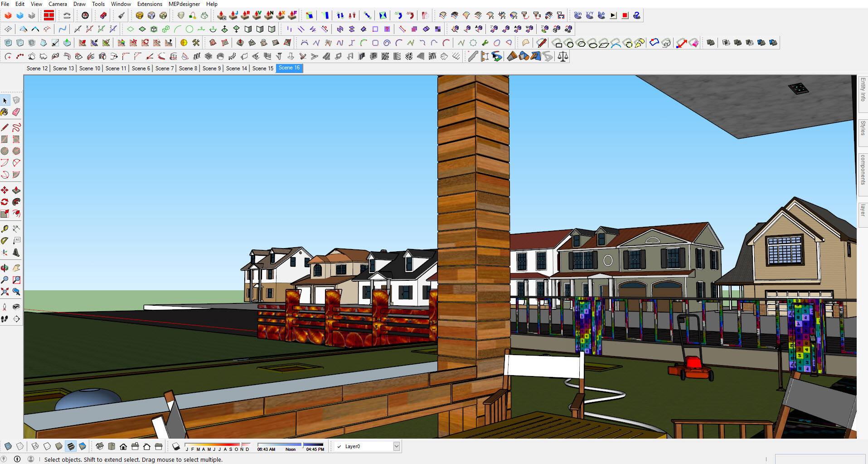Open the Layer0 dropdown list
This screenshot has width=868, height=464.
[x=396, y=446]
